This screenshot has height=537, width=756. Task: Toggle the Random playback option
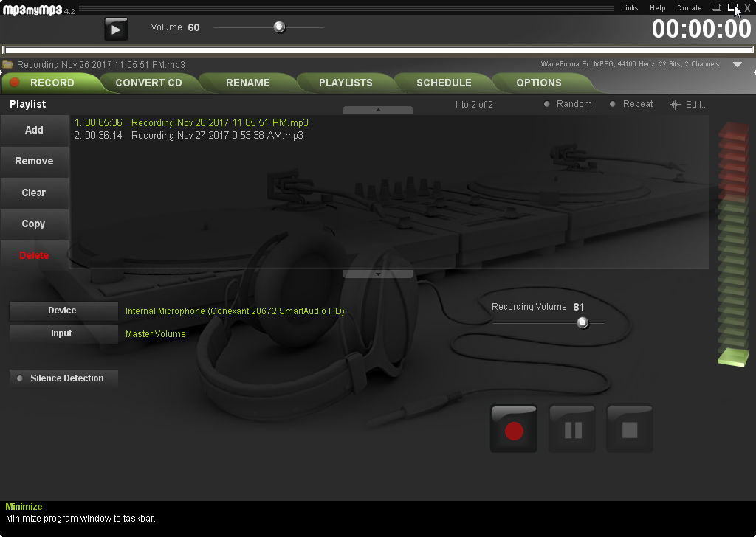click(x=568, y=104)
